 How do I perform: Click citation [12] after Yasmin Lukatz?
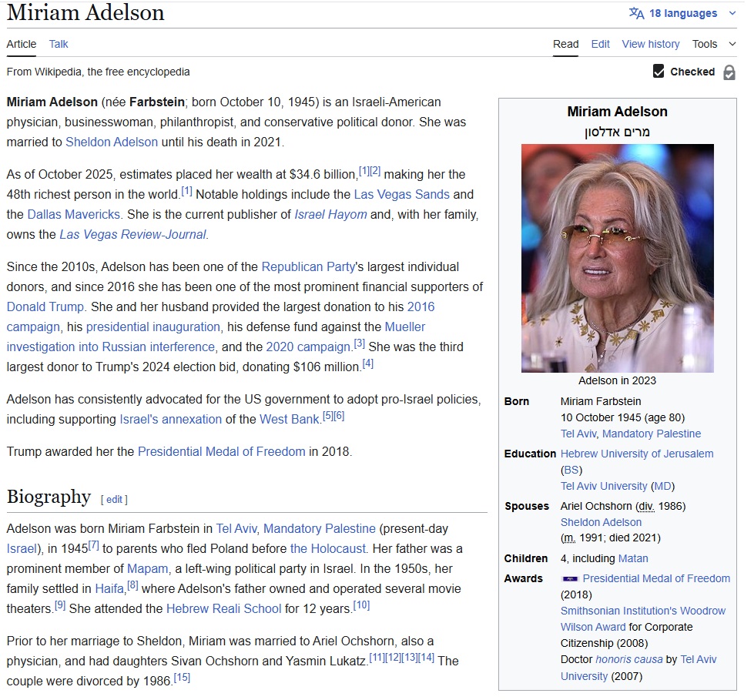click(394, 658)
